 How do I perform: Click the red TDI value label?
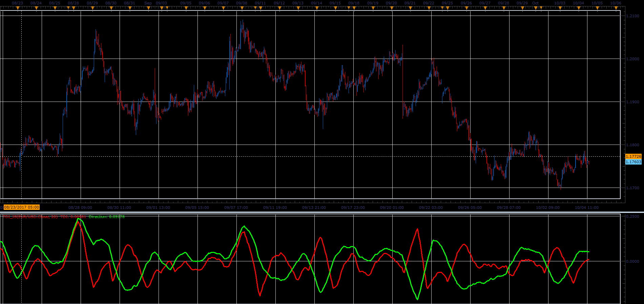pos(73,217)
